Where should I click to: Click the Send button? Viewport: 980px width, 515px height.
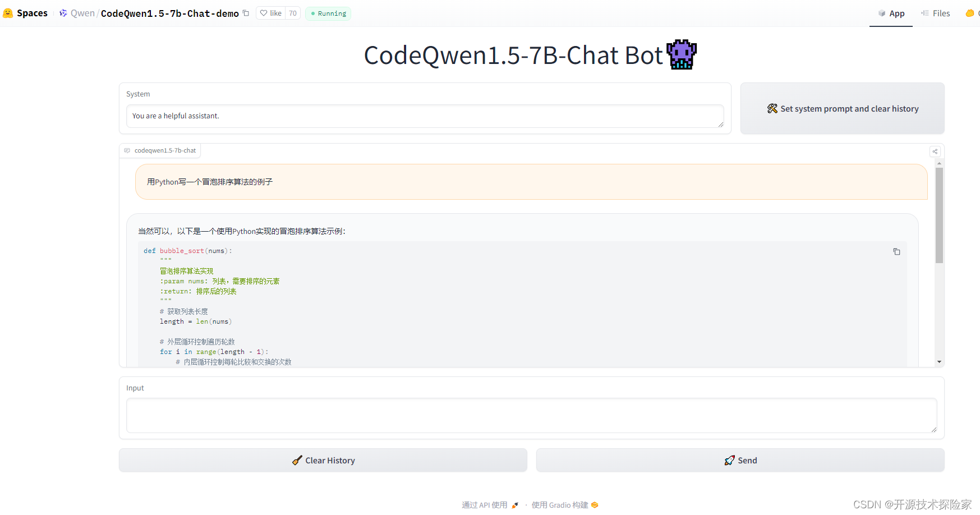[x=740, y=460]
